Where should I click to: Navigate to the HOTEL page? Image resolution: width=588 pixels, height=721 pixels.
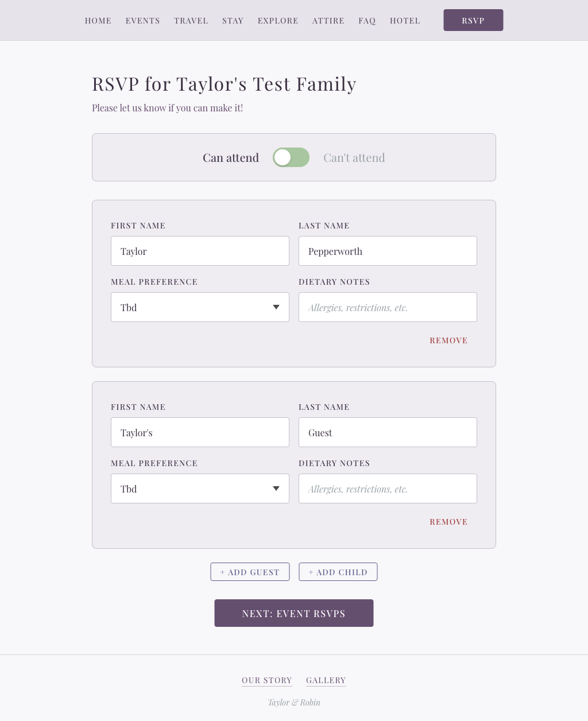(x=405, y=21)
